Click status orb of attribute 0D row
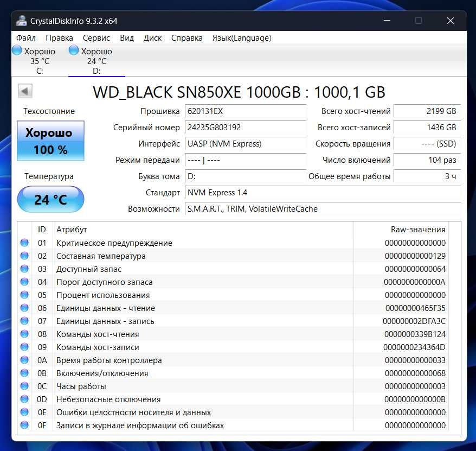This screenshot has height=451, width=476. click(x=24, y=399)
